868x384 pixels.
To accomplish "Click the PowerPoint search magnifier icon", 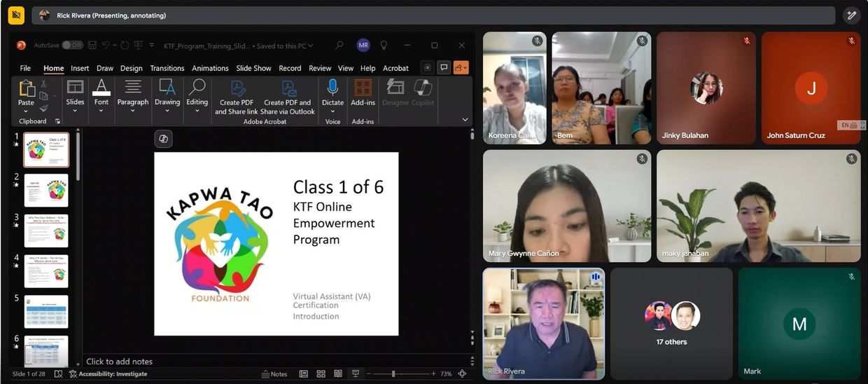I will pyautogui.click(x=339, y=46).
